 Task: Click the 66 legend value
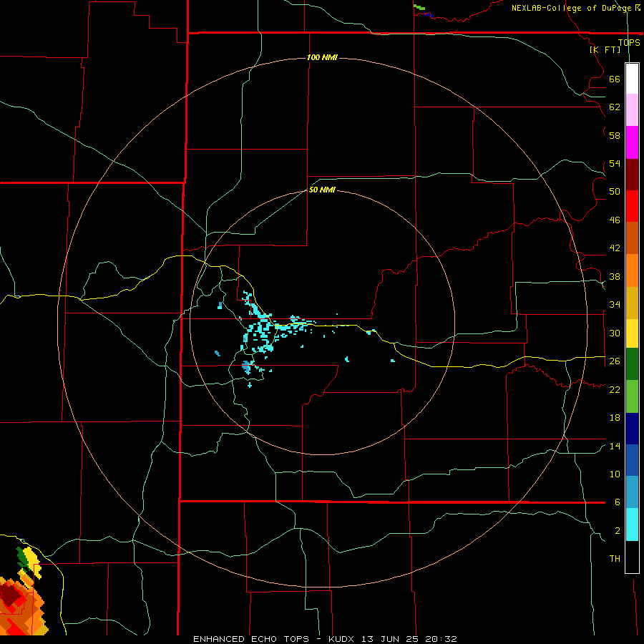pyautogui.click(x=615, y=79)
